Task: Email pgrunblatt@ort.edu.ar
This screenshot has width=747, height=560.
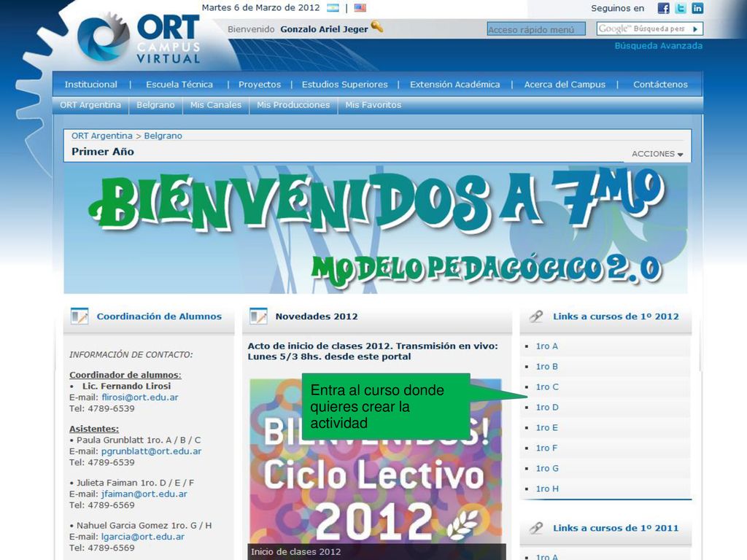Action: [152, 451]
